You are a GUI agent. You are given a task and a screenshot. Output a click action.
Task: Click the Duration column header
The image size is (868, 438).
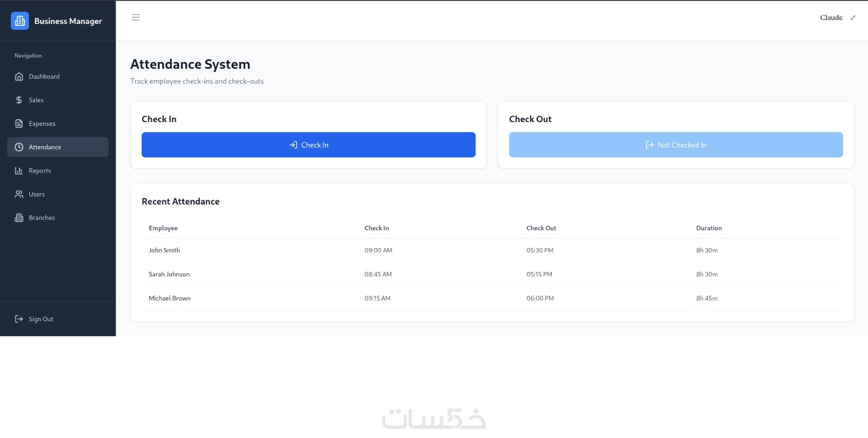coord(709,228)
